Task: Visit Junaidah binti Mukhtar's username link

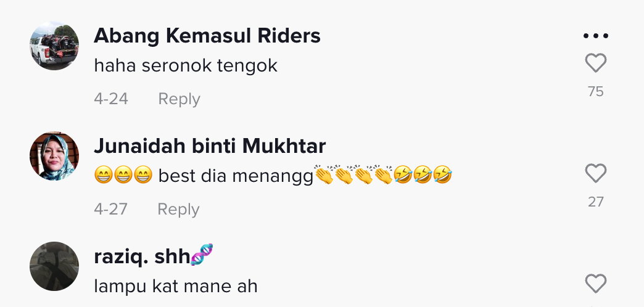Action: coord(210,146)
